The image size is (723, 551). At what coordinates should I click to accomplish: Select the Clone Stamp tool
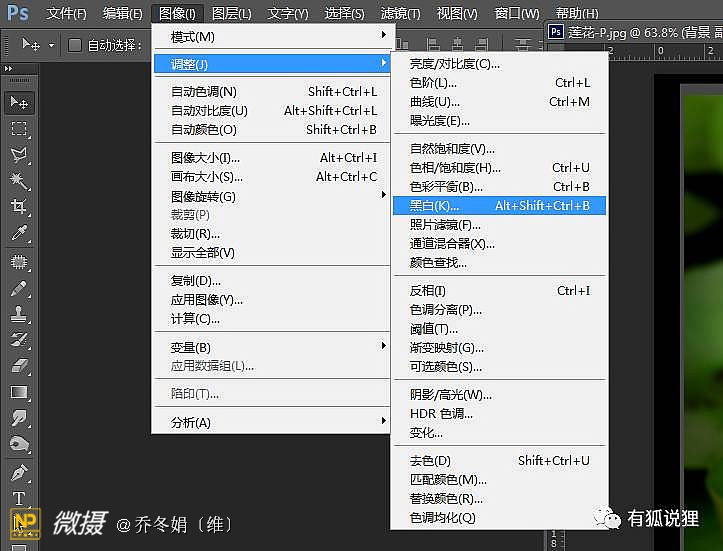[x=18, y=313]
